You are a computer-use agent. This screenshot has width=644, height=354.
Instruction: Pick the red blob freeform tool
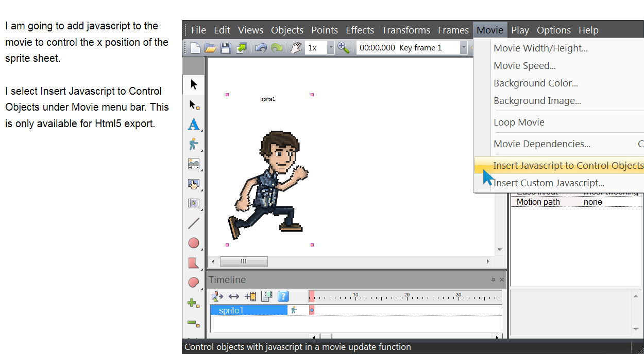click(194, 282)
